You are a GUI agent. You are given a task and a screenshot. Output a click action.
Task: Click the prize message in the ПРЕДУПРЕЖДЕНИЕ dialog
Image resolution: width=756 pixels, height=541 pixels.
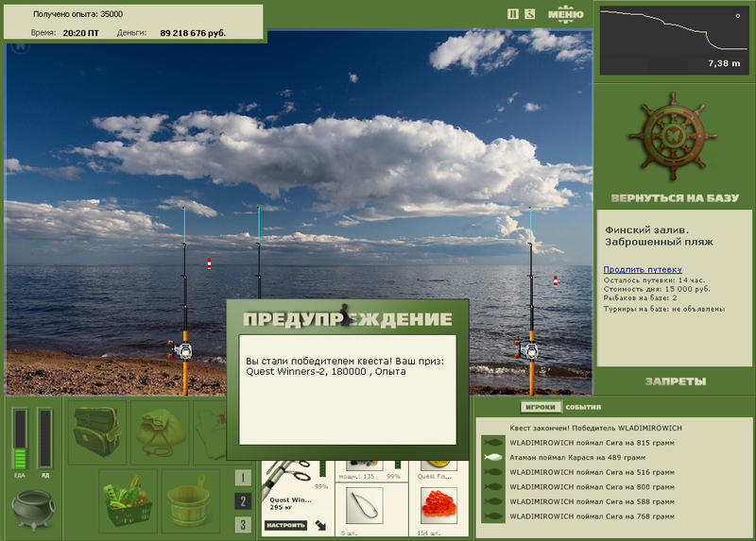[344, 366]
